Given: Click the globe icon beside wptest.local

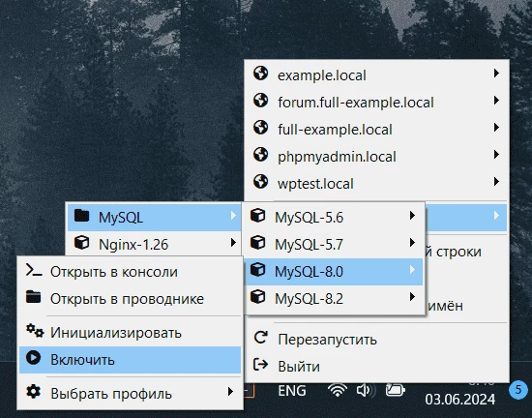Looking at the screenshot, I should [260, 182].
